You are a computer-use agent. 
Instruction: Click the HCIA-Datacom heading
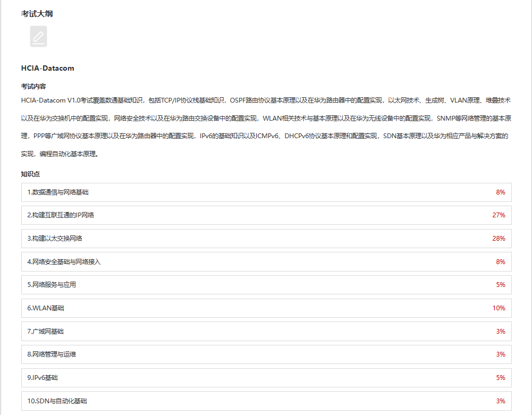pyautogui.click(x=47, y=68)
